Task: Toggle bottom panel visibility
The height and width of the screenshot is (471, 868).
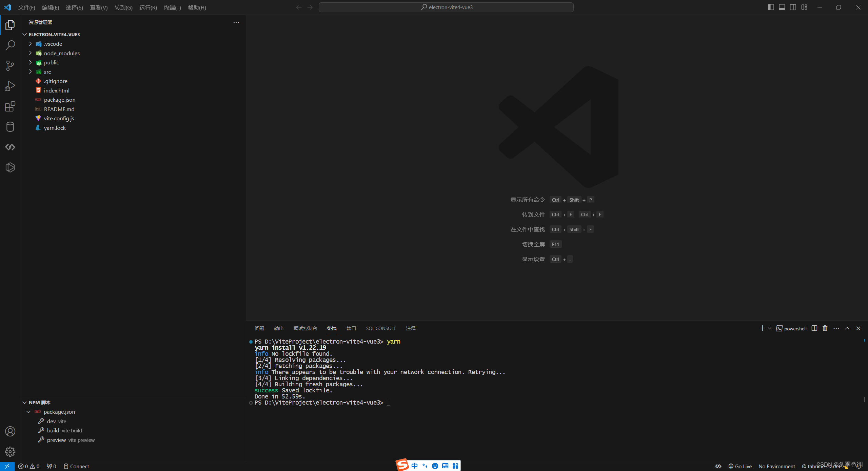Action: [782, 7]
